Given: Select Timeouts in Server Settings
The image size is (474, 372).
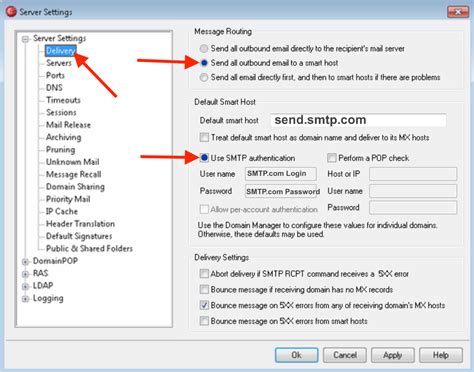Looking at the screenshot, I should pyautogui.click(x=63, y=100).
